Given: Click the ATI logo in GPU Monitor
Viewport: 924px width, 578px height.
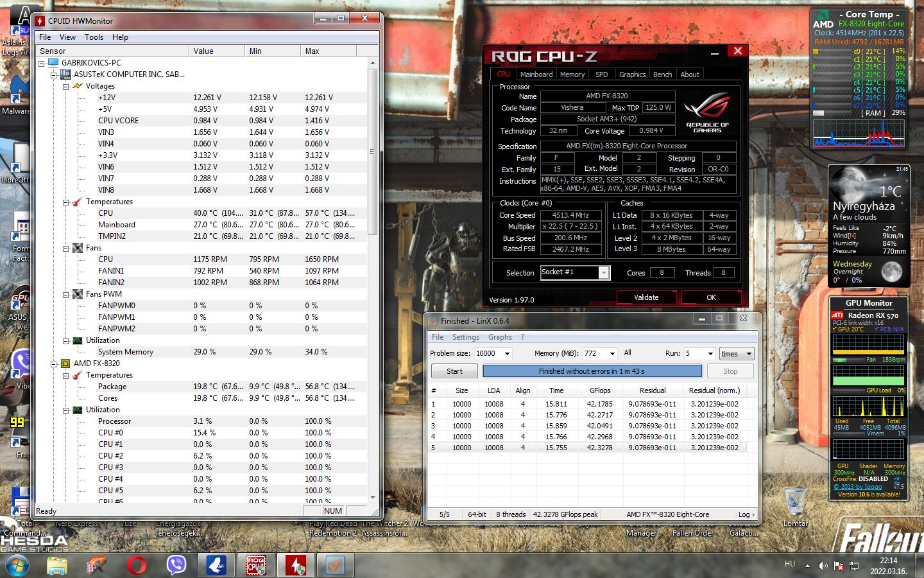Looking at the screenshot, I should pyautogui.click(x=837, y=315).
